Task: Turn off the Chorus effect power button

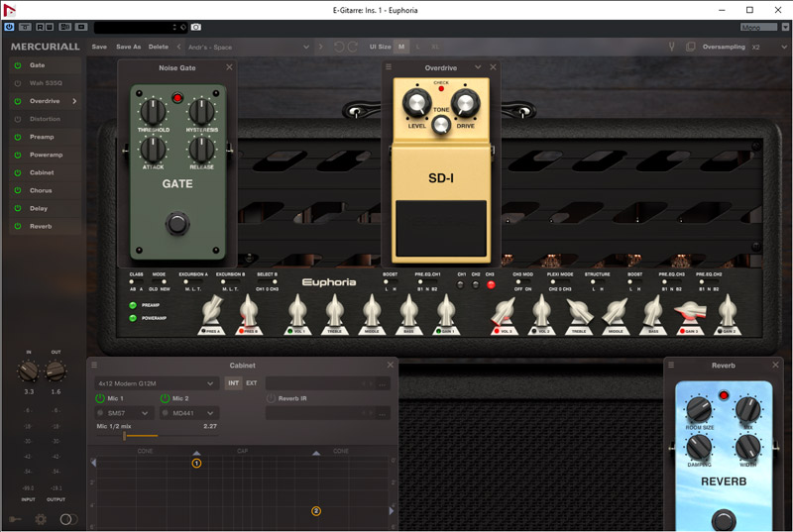Action: pos(17,190)
